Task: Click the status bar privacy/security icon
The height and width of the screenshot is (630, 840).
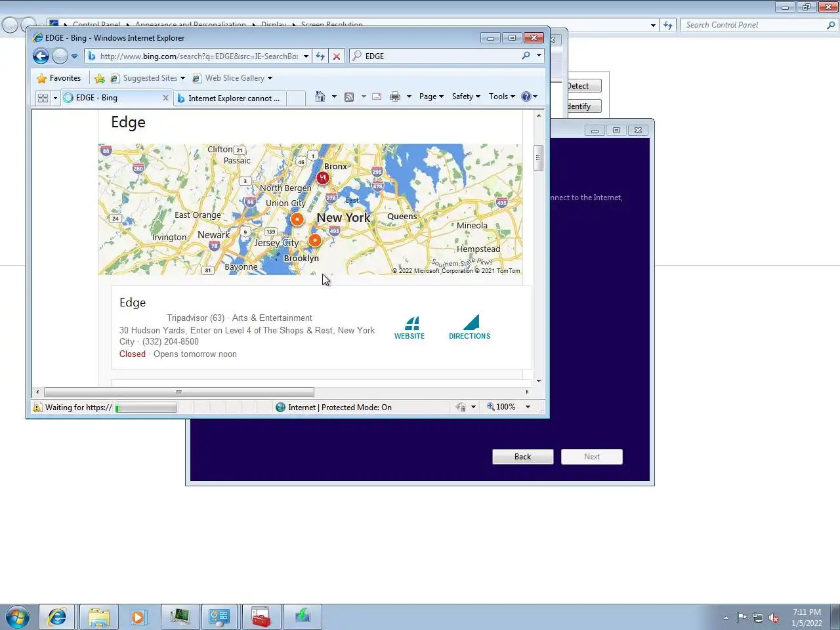Action: (461, 408)
